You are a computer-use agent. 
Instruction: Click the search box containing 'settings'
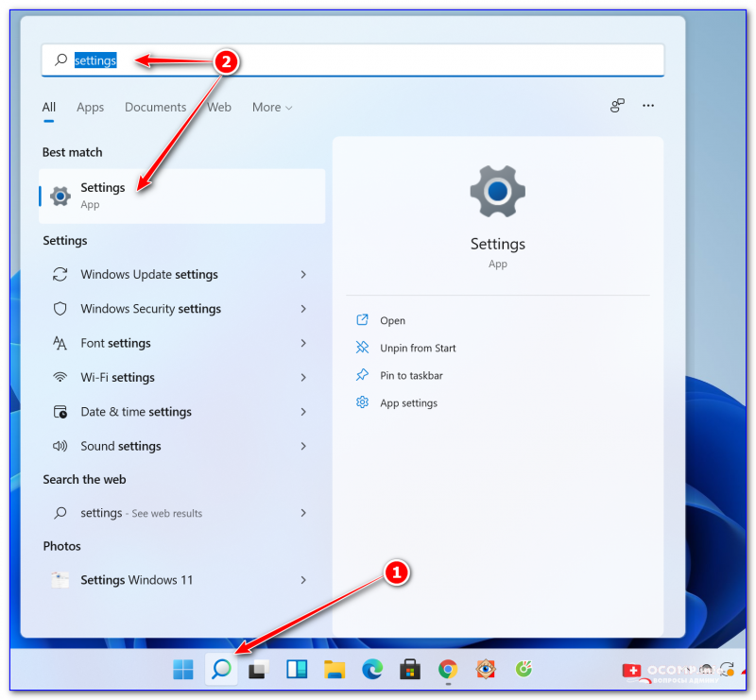[352, 60]
